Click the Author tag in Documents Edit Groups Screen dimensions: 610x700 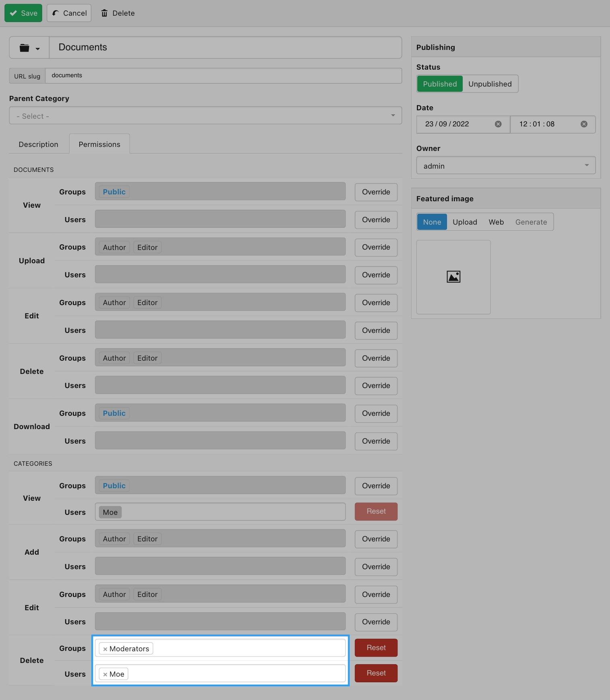coord(114,303)
